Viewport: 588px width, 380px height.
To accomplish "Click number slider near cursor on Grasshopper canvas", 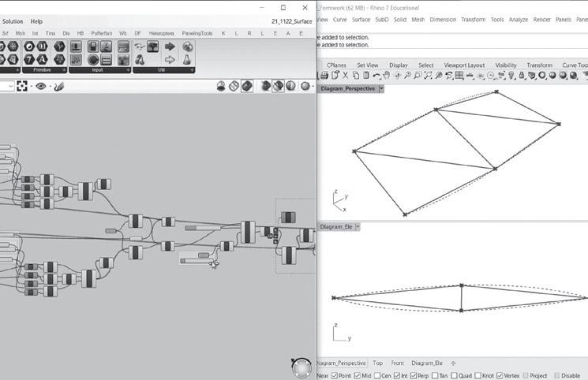I will point(198,261).
